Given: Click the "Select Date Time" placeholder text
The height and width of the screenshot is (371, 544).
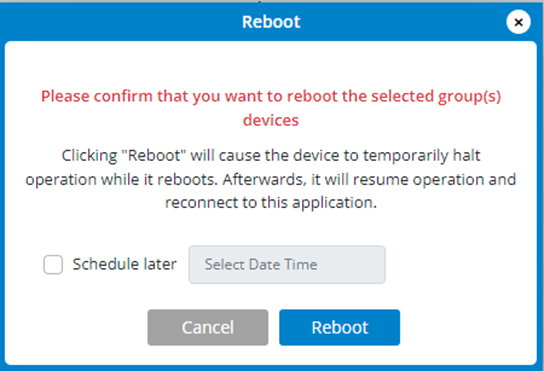Looking at the screenshot, I should click(x=261, y=264).
